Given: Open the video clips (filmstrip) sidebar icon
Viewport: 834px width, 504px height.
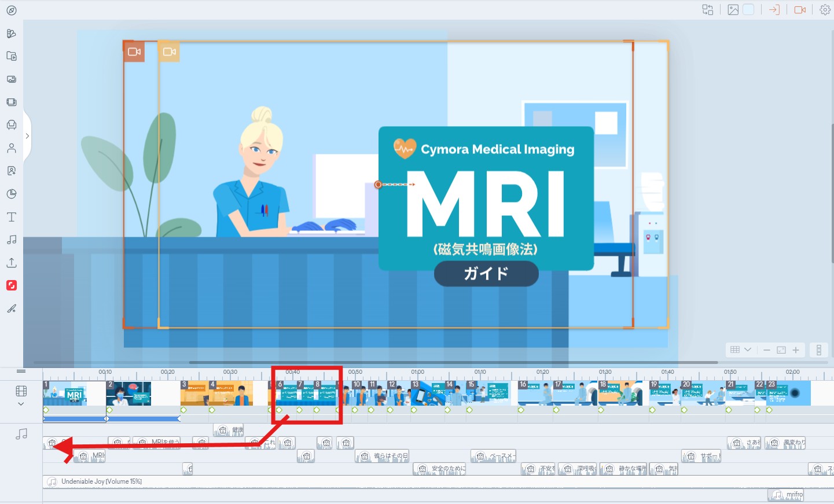Looking at the screenshot, I should [12, 102].
